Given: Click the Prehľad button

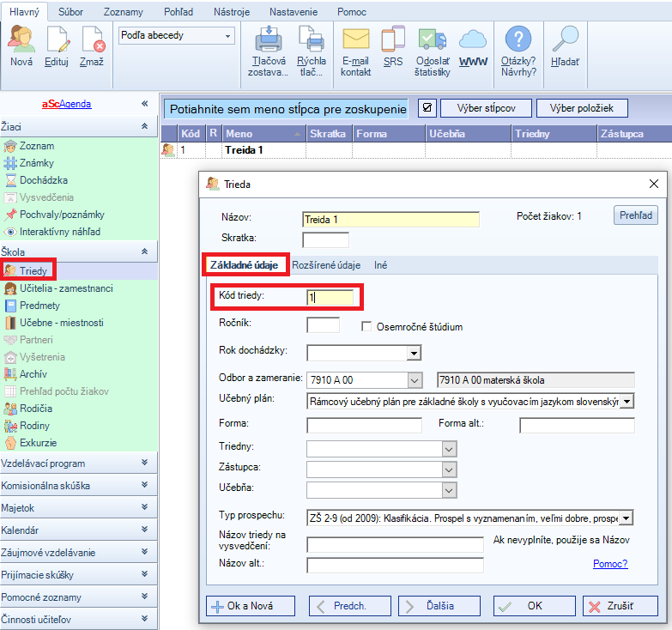Looking at the screenshot, I should (x=636, y=215).
